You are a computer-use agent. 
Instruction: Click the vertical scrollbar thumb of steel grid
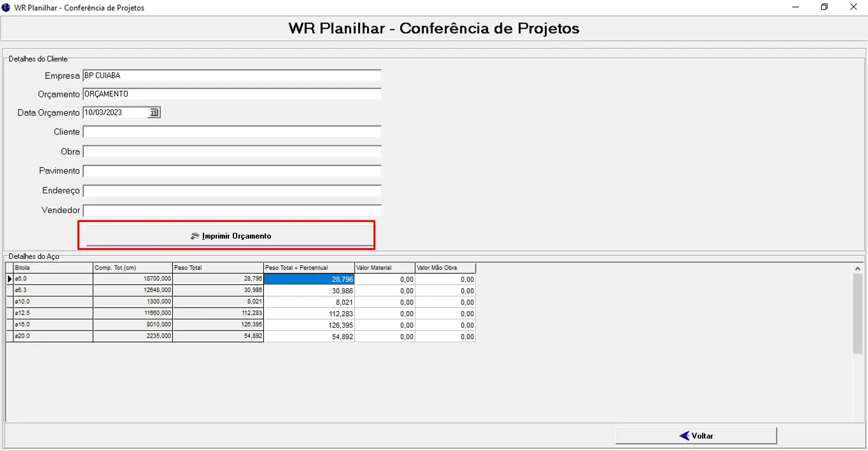pos(857,313)
